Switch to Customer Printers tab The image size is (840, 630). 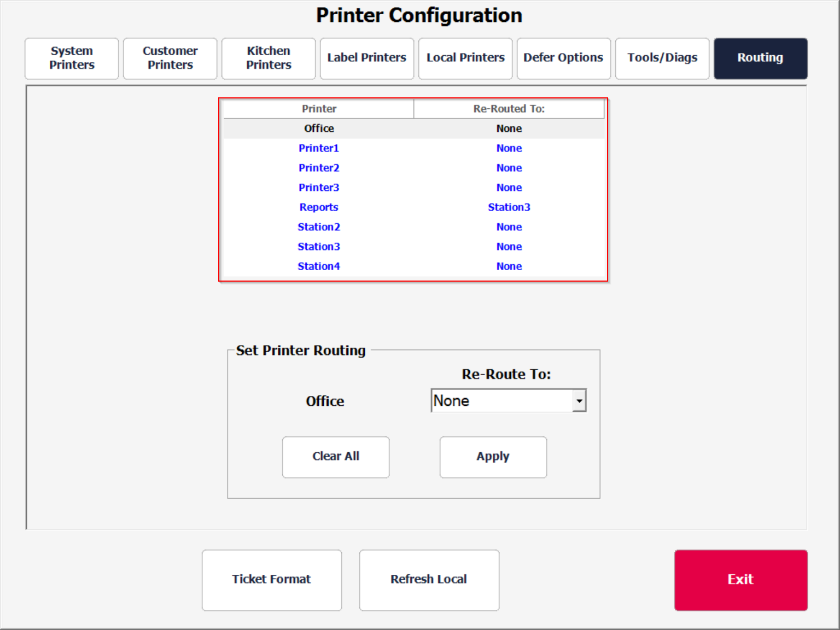click(170, 58)
